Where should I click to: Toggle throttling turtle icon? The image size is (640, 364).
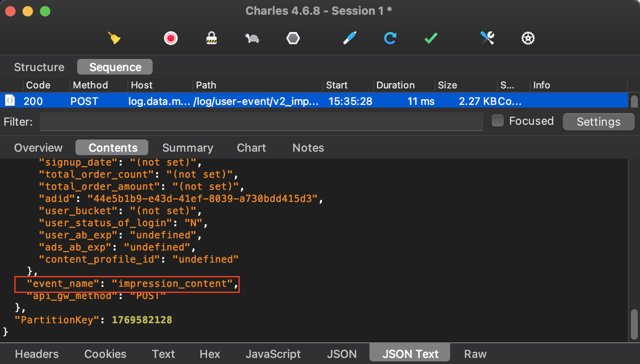point(252,39)
